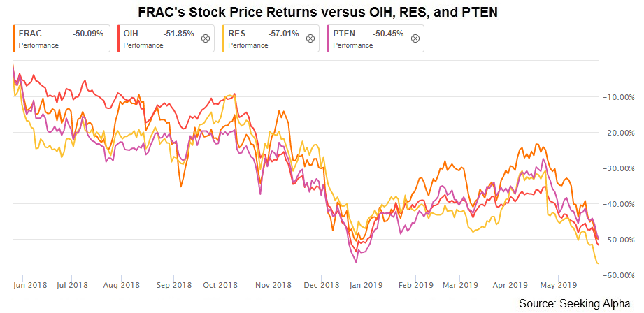Image resolution: width=644 pixels, height=313 pixels.
Task: Click the yellow RES color bar
Action: click(x=223, y=38)
